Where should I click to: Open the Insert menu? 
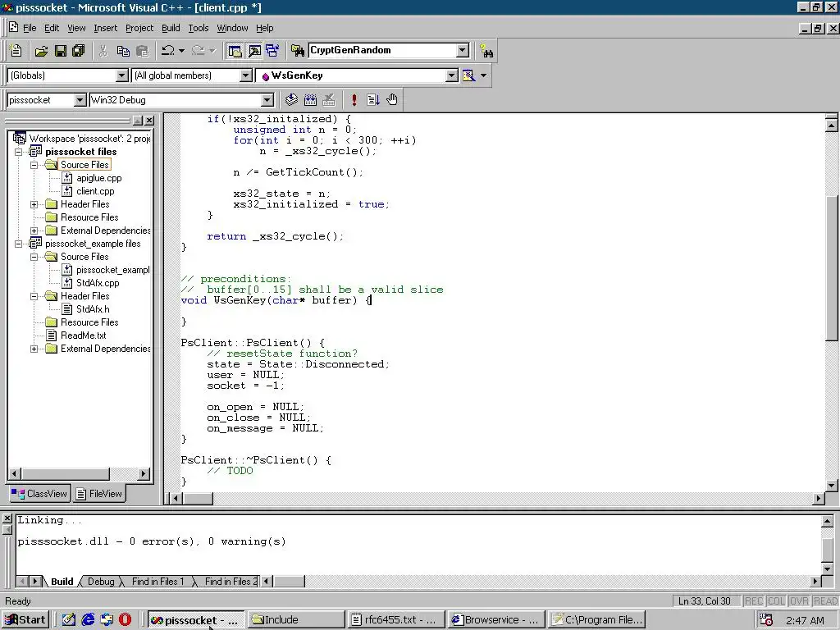pos(105,28)
